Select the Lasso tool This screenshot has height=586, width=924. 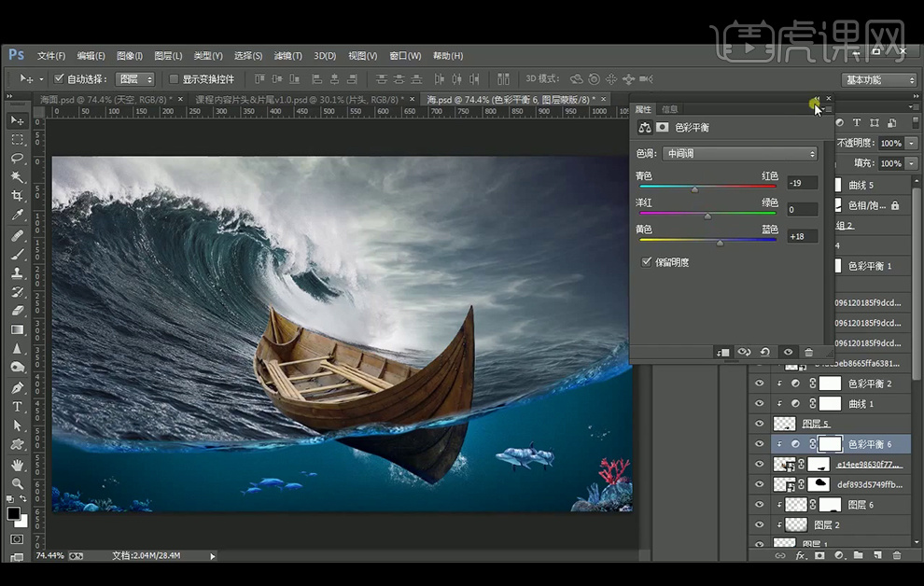tap(17, 158)
